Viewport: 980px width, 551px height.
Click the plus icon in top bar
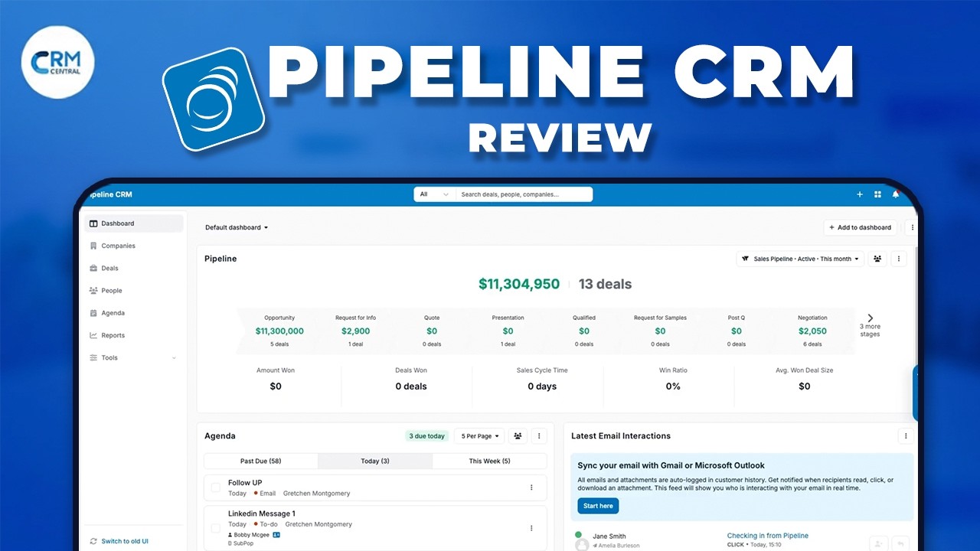[x=860, y=194]
